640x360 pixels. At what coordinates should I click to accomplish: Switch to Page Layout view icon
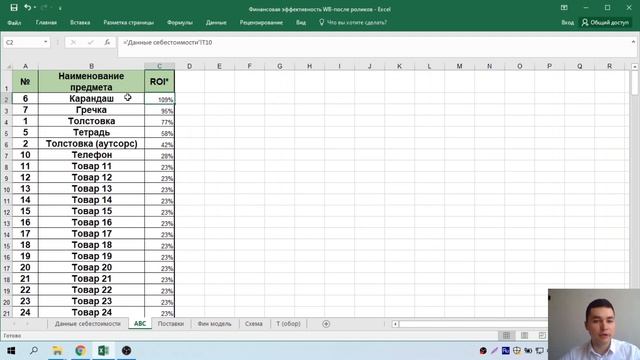click(x=524, y=336)
